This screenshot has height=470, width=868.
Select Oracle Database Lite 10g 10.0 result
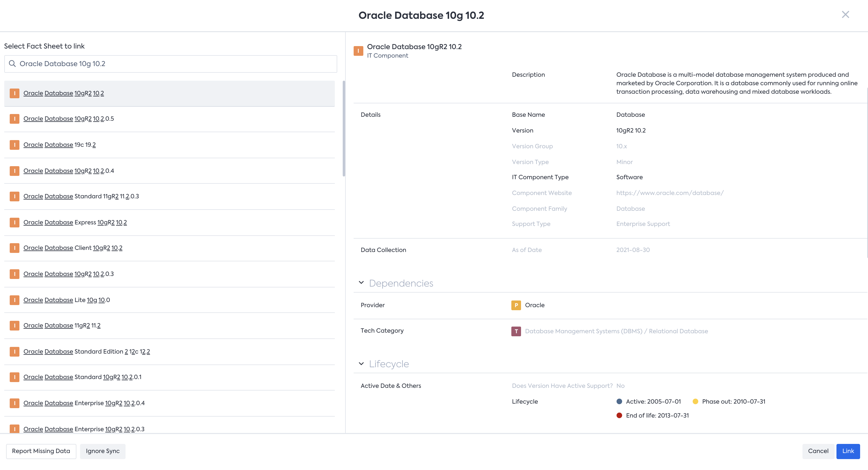170,300
